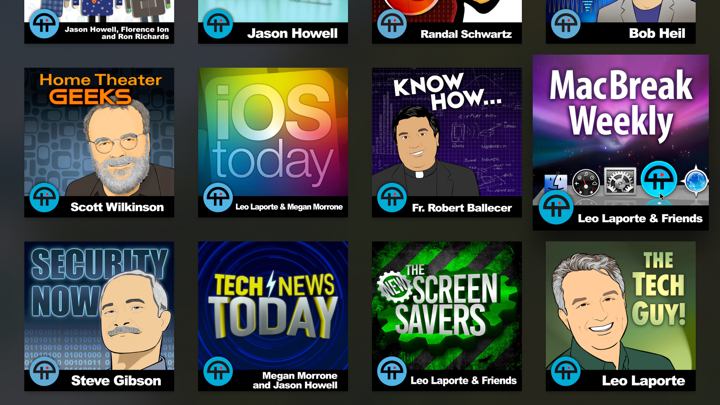Viewport: 720px width, 405px height.
Task: Click Safari compass icon in MacBreak artwork
Action: pos(696,180)
